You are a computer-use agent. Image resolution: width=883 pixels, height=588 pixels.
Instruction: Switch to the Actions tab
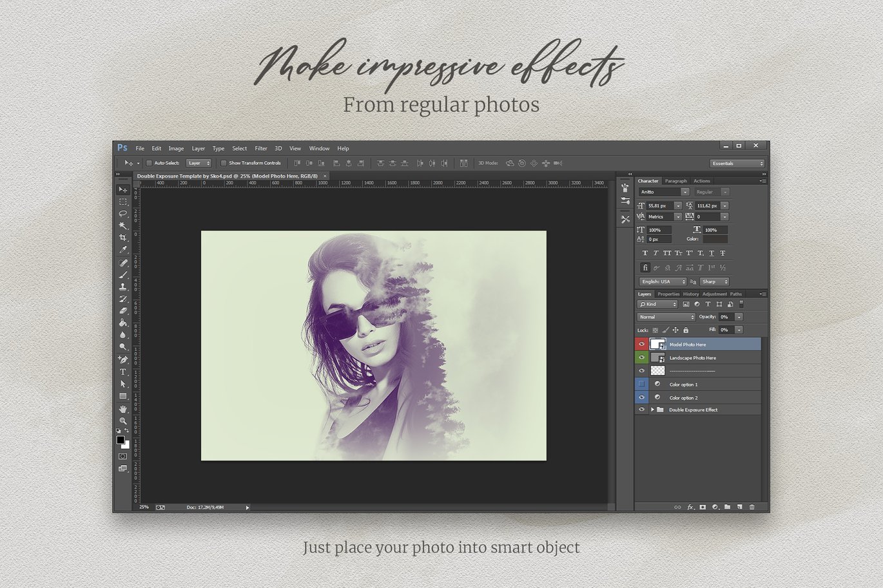[702, 181]
